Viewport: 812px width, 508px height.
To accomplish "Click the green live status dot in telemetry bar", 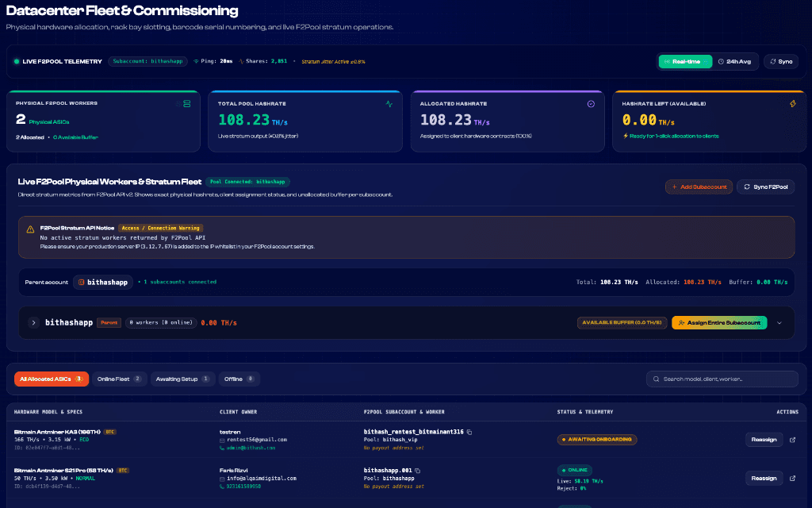I will click(17, 61).
